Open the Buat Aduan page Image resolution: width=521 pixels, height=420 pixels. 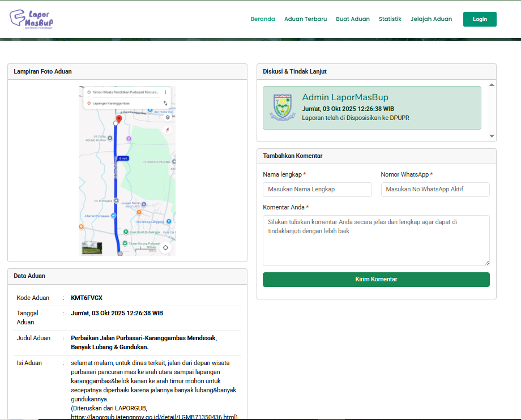(353, 19)
